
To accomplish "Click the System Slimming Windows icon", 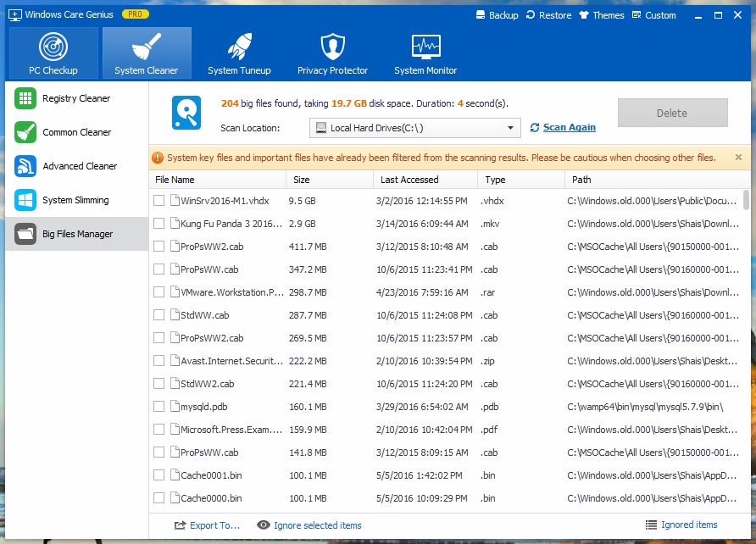I will point(25,200).
